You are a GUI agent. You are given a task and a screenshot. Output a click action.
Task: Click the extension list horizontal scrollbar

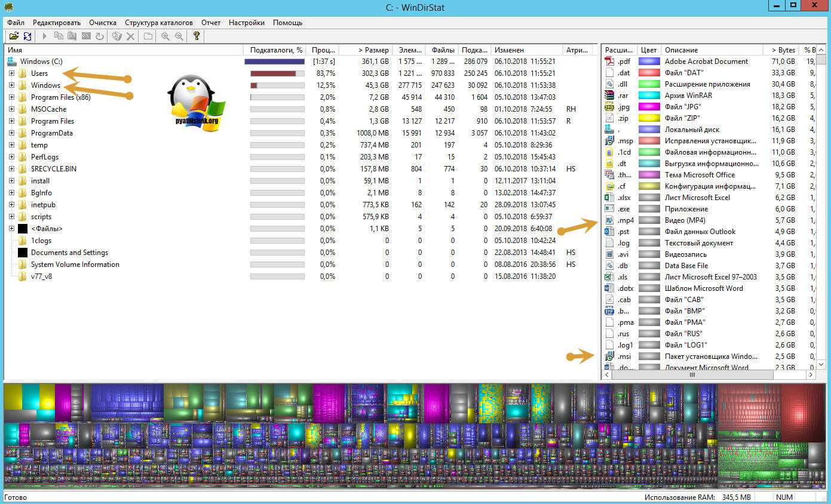pyautogui.click(x=693, y=375)
